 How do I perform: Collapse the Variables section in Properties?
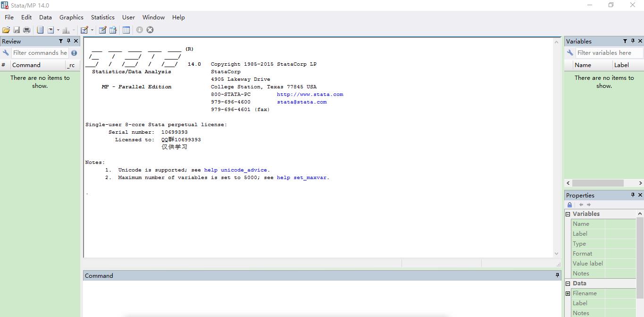tap(568, 214)
